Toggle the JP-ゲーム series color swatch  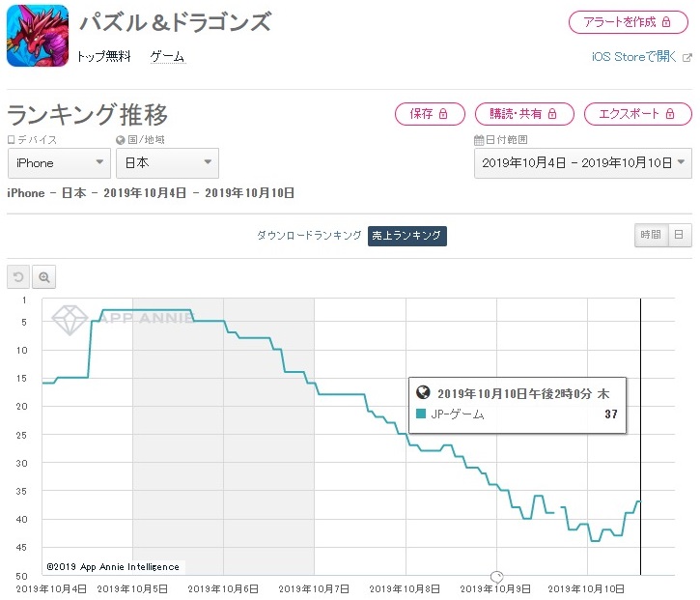(x=421, y=414)
